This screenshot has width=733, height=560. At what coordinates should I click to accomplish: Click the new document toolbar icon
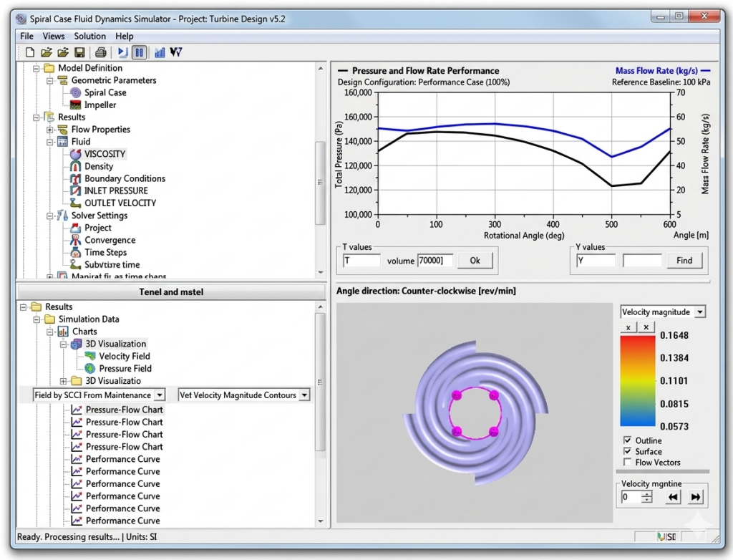click(x=30, y=52)
